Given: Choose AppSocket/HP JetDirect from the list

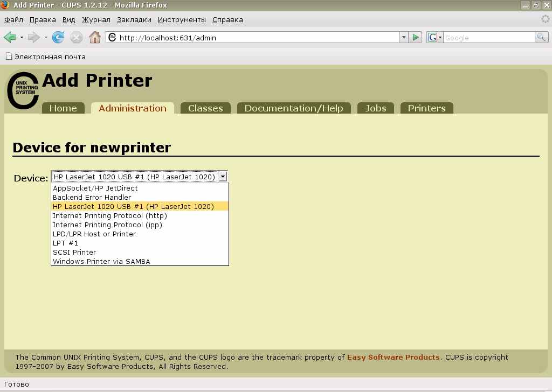Looking at the screenshot, I should coord(140,188).
